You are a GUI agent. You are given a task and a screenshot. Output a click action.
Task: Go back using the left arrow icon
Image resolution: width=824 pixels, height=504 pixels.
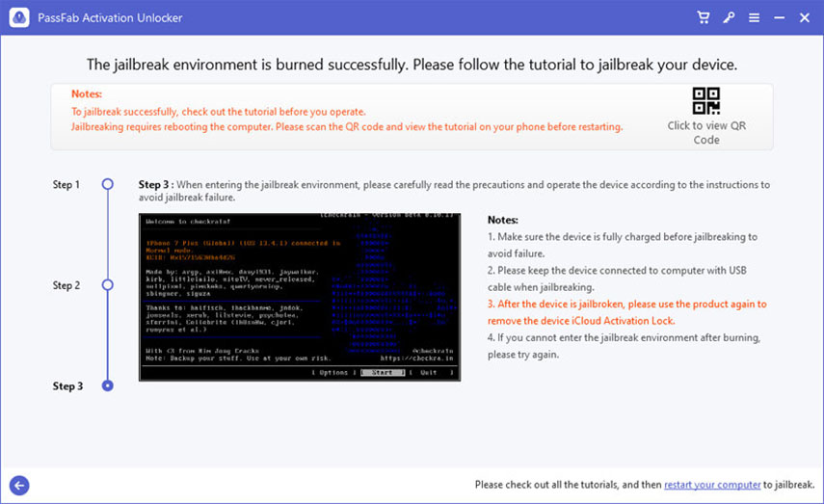pyautogui.click(x=18, y=486)
